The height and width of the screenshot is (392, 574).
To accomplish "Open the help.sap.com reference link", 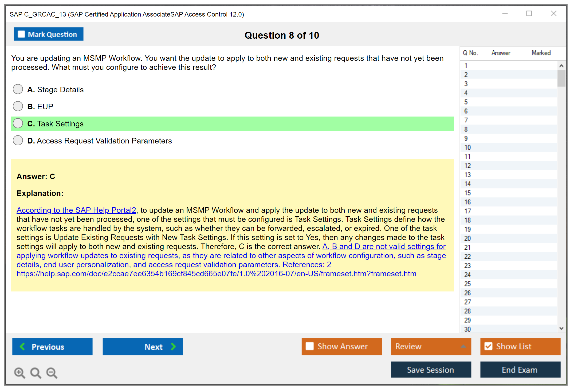I will coord(216,274).
